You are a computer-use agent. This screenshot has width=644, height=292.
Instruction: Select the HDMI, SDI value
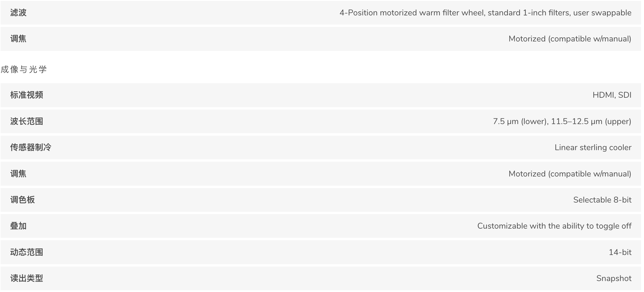click(612, 95)
